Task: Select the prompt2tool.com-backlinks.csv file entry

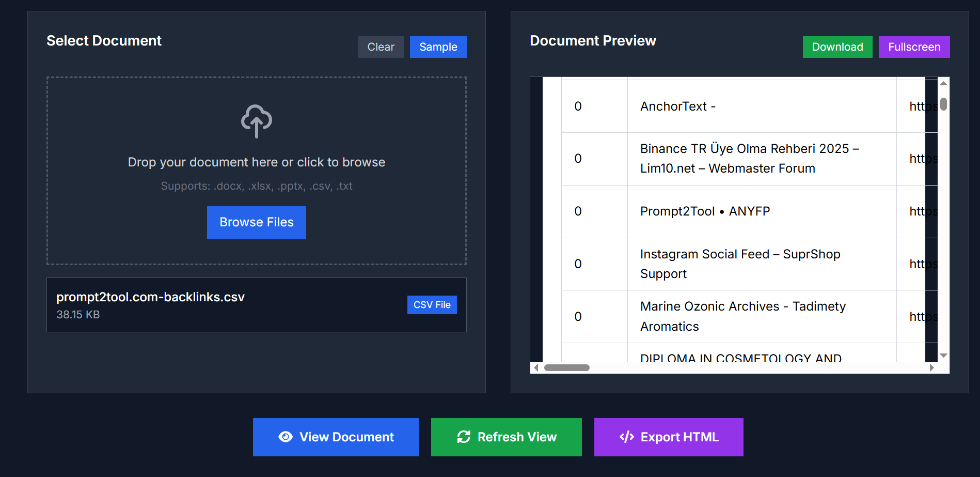Action: pos(150,297)
